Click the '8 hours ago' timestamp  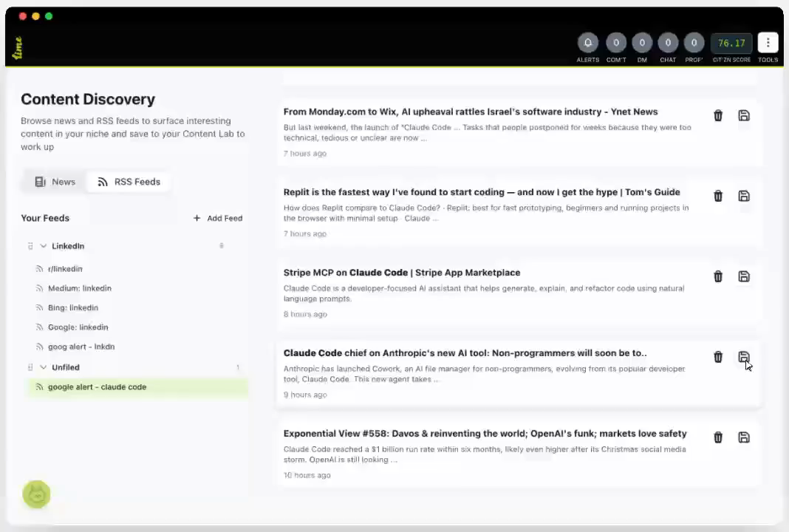coord(305,314)
